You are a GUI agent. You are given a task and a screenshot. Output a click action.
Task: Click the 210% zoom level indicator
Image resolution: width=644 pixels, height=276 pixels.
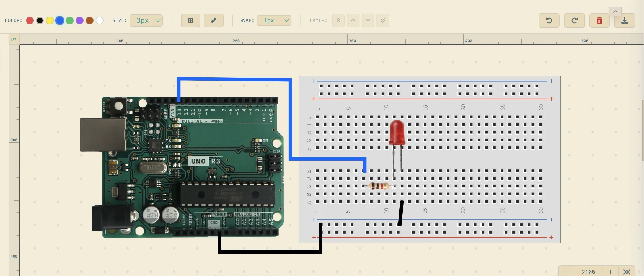coord(589,272)
